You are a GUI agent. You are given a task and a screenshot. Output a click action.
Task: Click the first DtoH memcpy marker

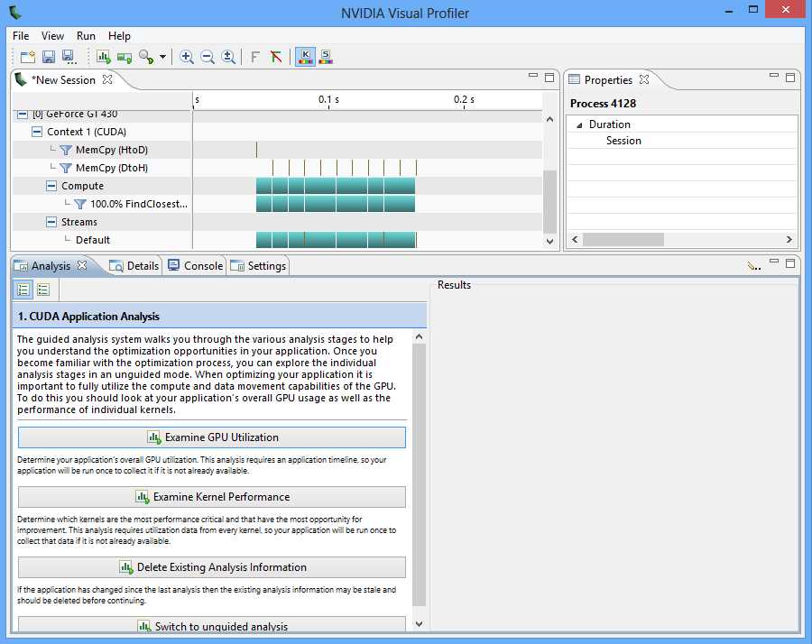tap(272, 168)
